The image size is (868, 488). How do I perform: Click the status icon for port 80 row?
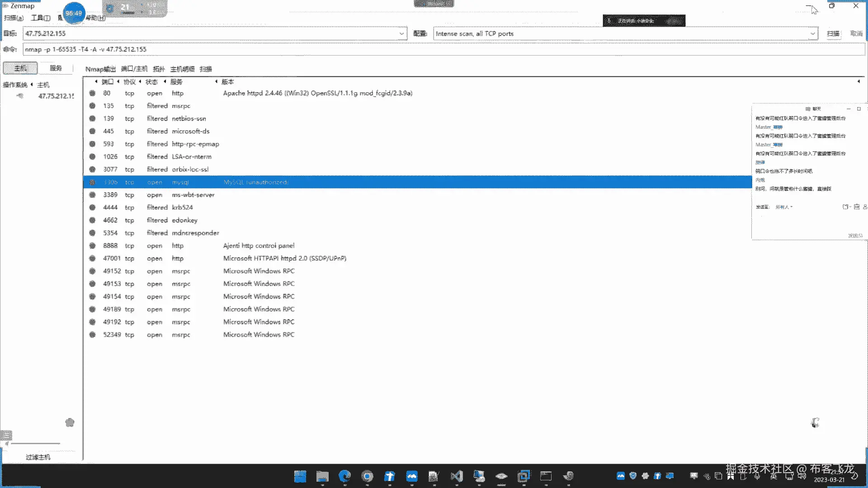[x=92, y=93]
